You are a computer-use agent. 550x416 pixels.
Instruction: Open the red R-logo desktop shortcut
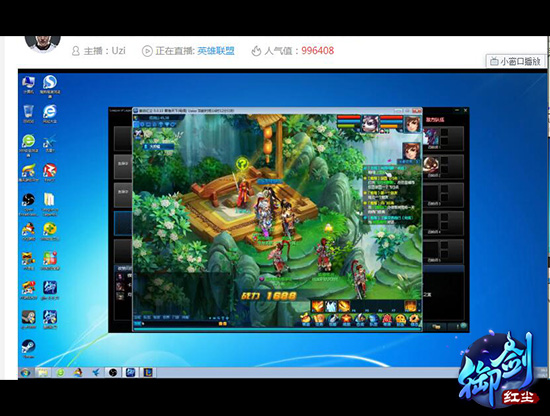50,171
